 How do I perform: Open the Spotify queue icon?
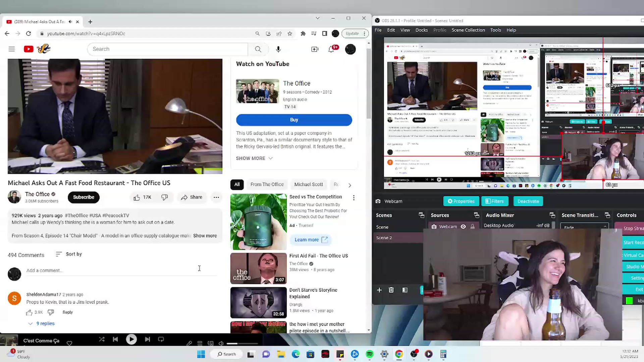(x=200, y=343)
